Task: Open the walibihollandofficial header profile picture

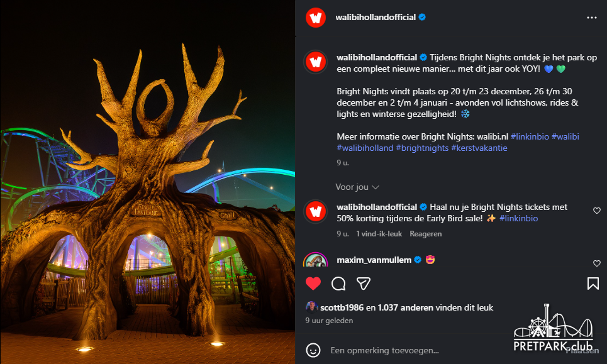Action: pos(316,18)
